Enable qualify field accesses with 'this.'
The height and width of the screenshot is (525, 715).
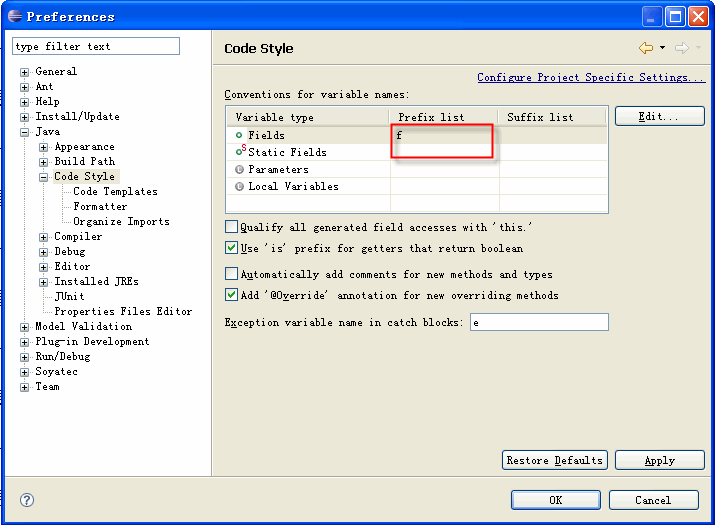(232, 227)
